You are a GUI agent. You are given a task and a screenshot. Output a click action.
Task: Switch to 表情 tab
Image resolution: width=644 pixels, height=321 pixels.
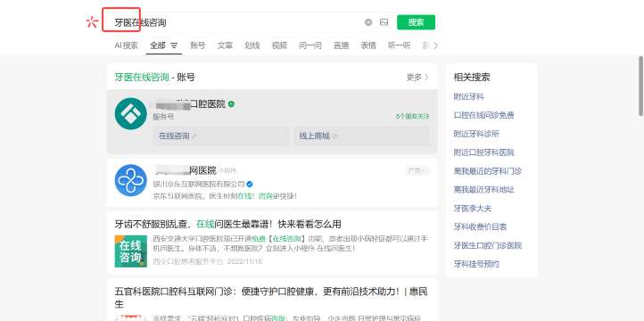[368, 45]
